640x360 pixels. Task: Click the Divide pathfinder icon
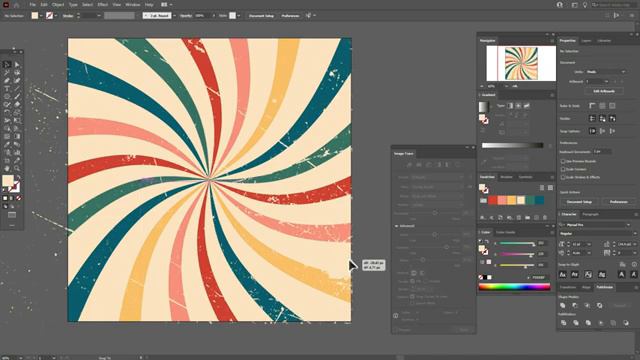click(563, 323)
